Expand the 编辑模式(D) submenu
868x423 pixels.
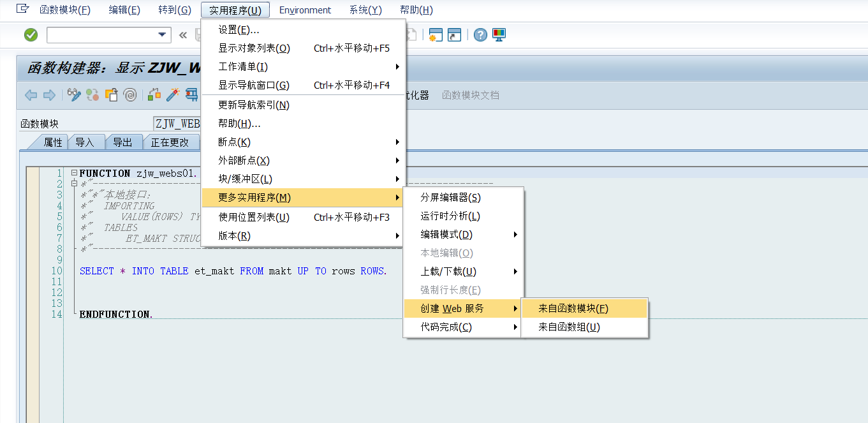(515, 235)
